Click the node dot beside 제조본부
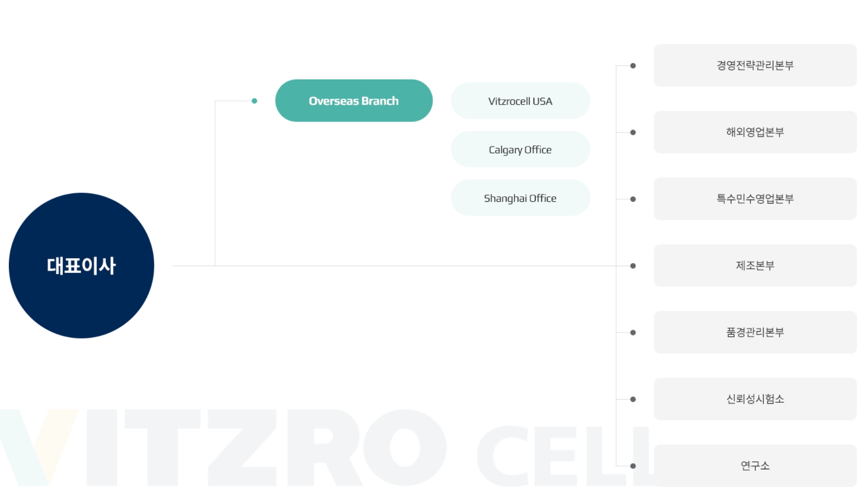This screenshot has width=868, height=493. click(x=633, y=266)
